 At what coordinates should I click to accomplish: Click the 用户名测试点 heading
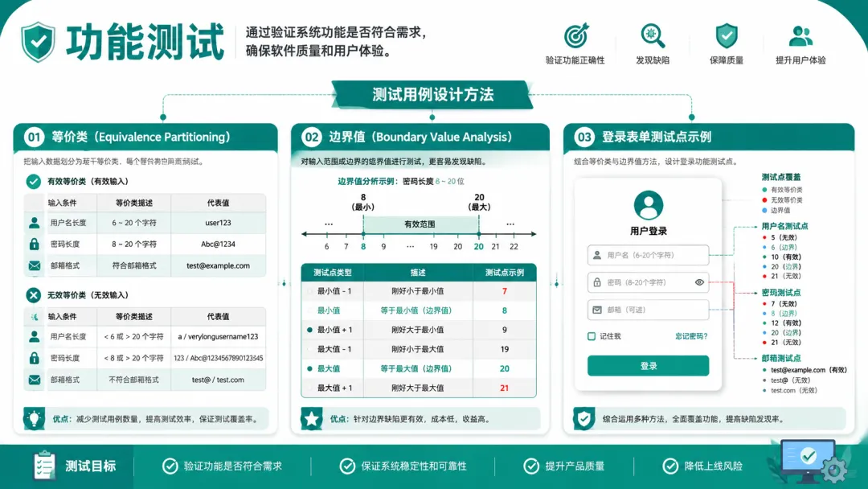(x=784, y=226)
